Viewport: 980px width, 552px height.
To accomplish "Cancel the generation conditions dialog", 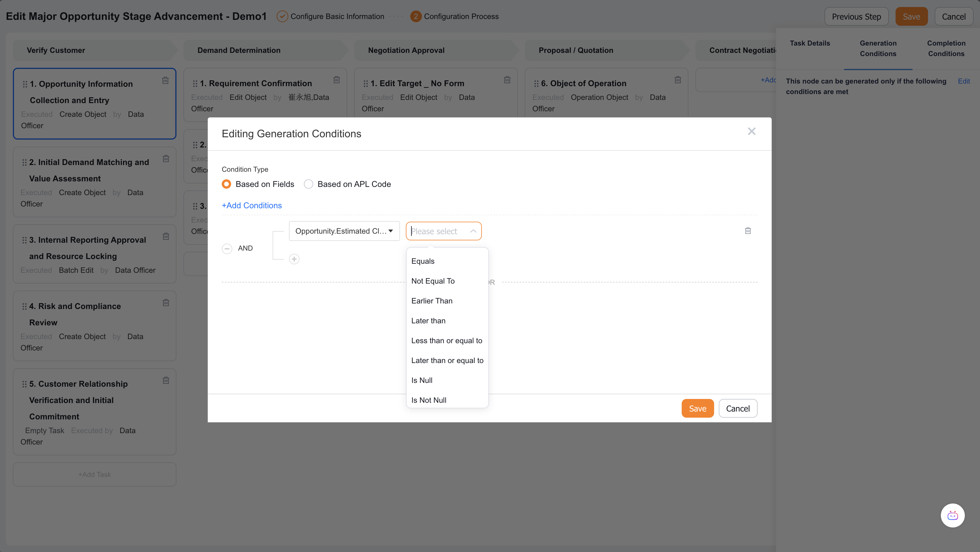I will click(738, 409).
